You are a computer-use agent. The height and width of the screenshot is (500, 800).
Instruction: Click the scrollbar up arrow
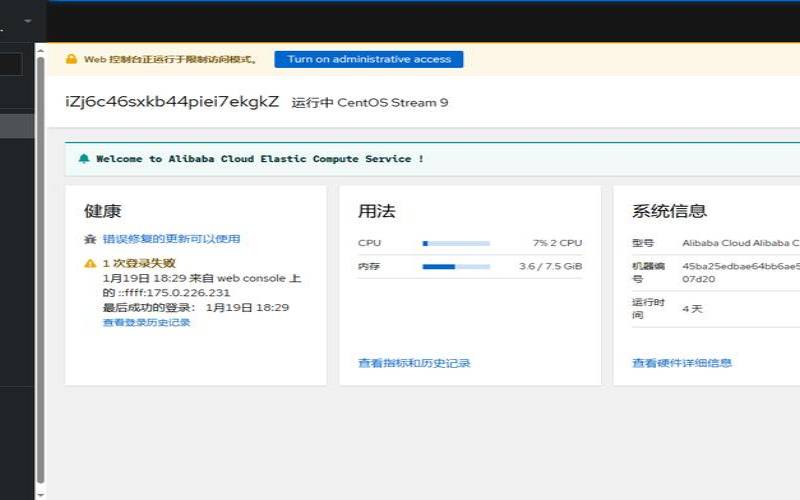[40, 51]
